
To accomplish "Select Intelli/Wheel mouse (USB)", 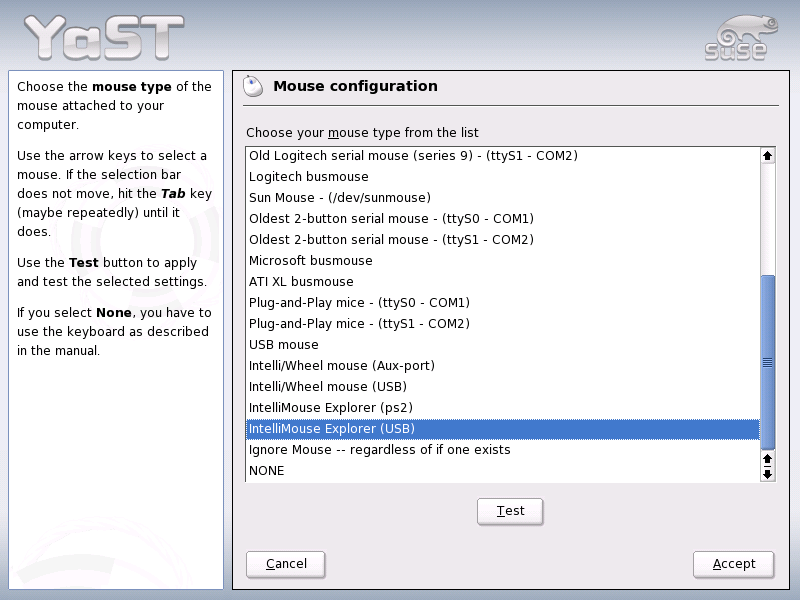I will (503, 386).
